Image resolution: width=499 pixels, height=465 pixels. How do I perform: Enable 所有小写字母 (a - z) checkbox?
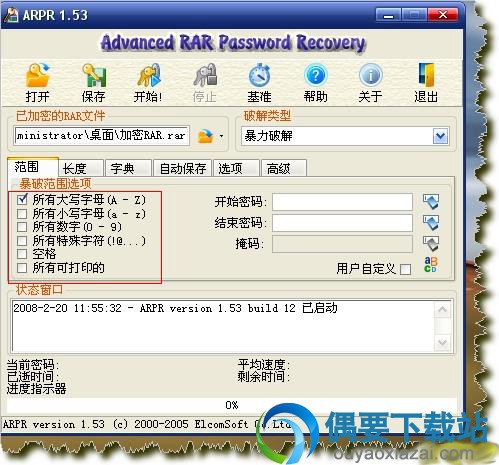(x=22, y=213)
